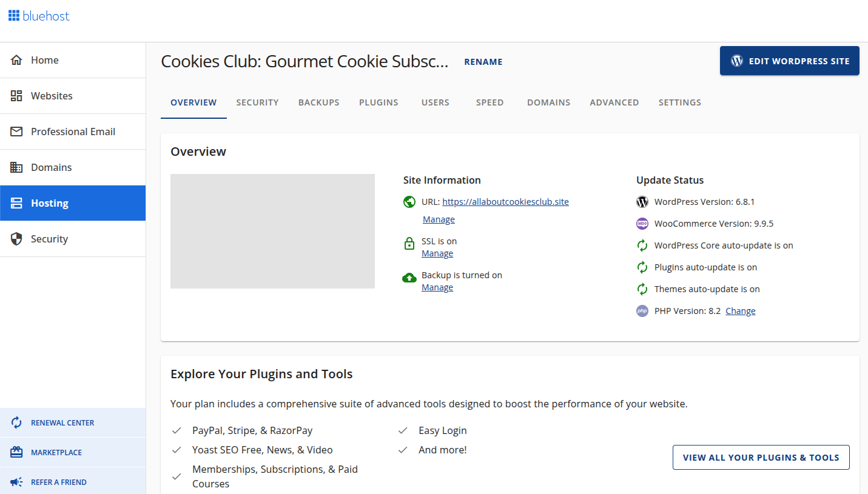
Task: Select the Settings tab
Action: [x=679, y=102]
